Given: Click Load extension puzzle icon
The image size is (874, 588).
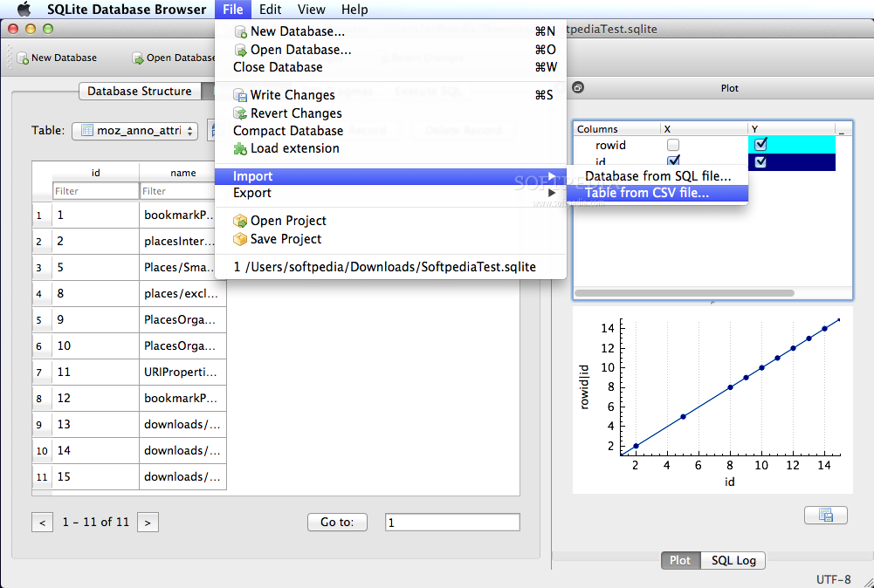Looking at the screenshot, I should (x=240, y=148).
